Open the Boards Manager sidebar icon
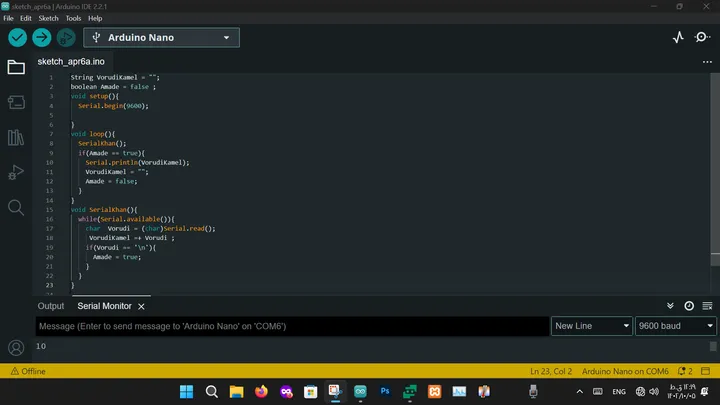720x405 pixels. click(16, 102)
